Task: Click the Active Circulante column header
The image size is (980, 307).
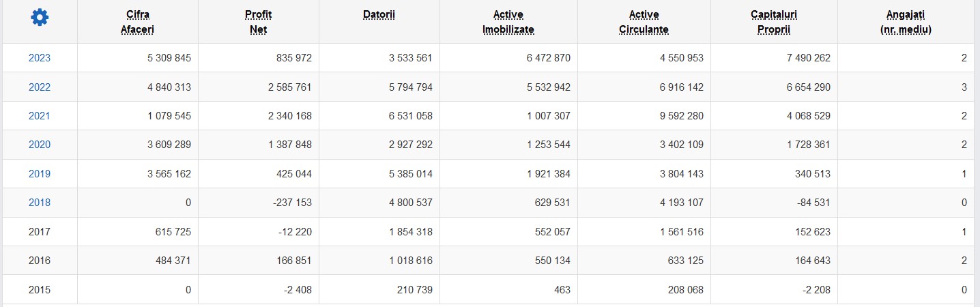Action: [644, 22]
